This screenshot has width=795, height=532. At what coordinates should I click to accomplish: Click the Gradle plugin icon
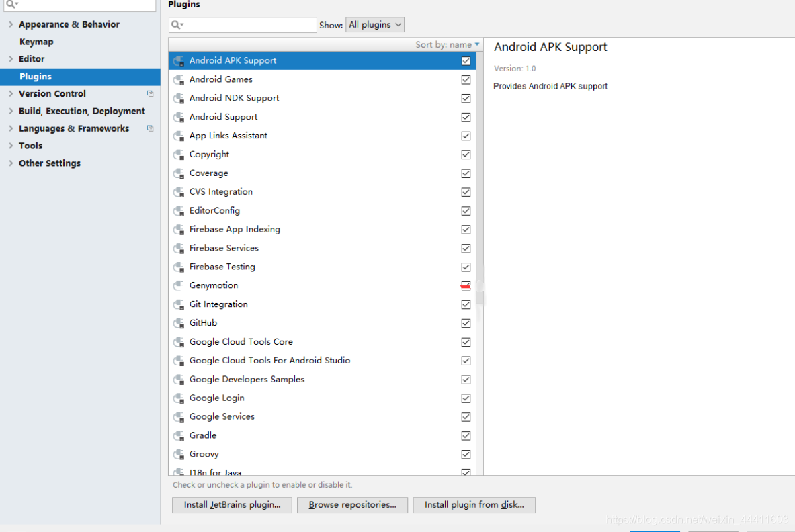click(179, 436)
